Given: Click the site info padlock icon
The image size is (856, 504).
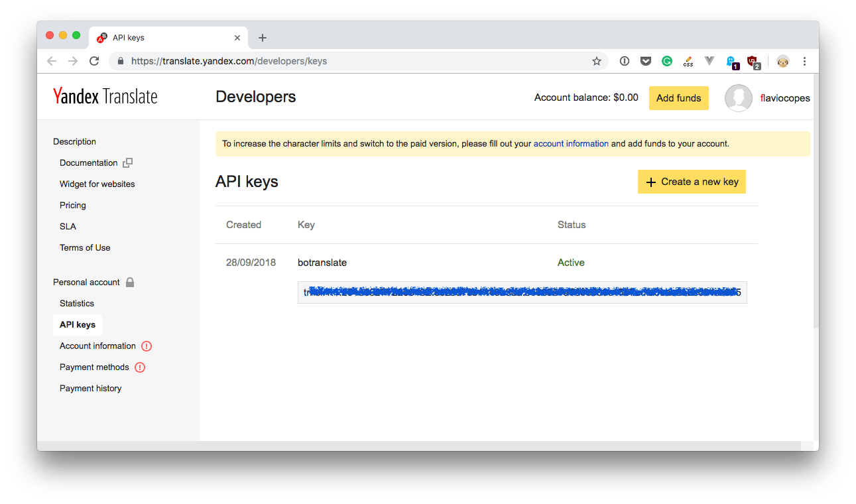Looking at the screenshot, I should click(120, 61).
